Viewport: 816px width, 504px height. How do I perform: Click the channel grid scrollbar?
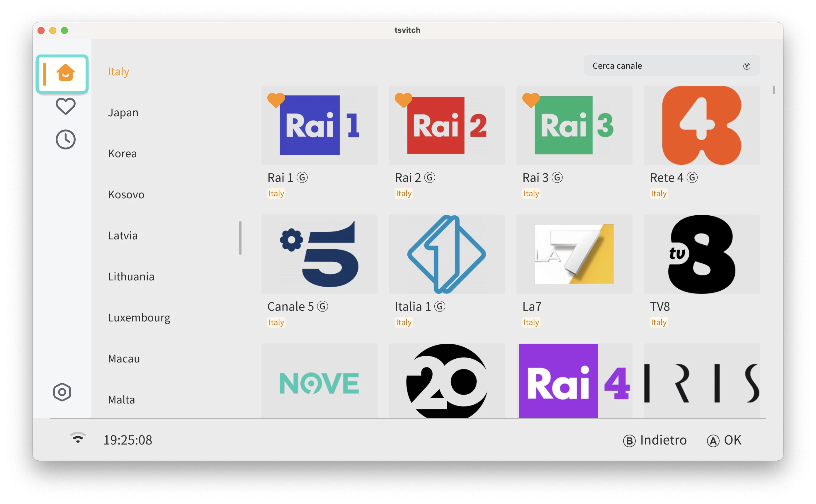point(773,90)
